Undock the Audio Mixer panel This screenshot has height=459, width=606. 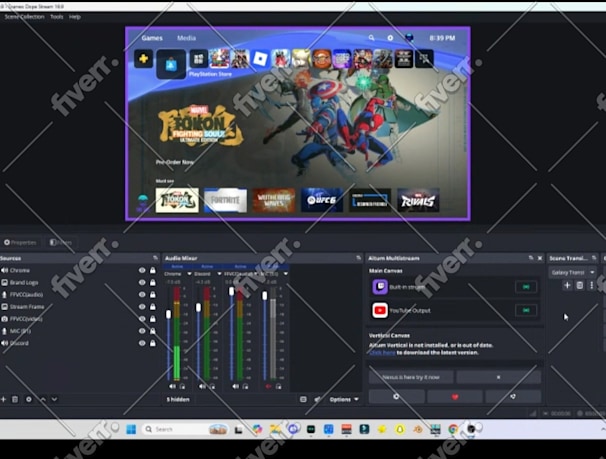pyautogui.click(x=359, y=258)
